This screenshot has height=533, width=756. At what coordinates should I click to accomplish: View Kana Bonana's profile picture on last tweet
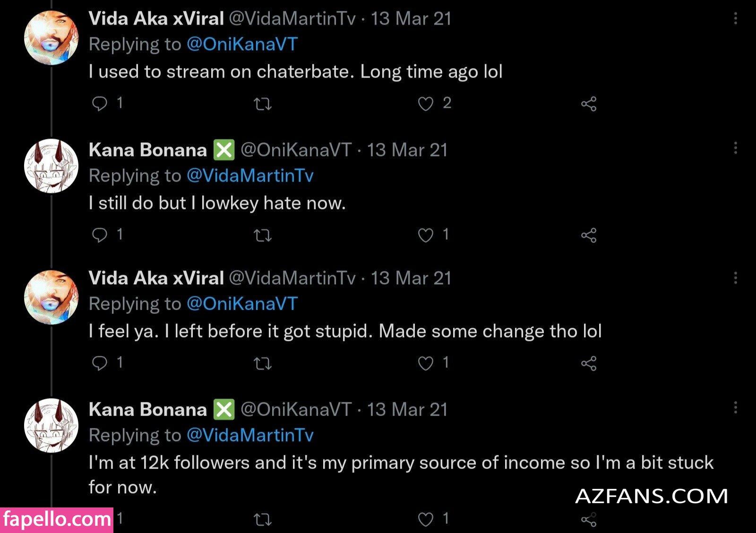[x=51, y=425]
